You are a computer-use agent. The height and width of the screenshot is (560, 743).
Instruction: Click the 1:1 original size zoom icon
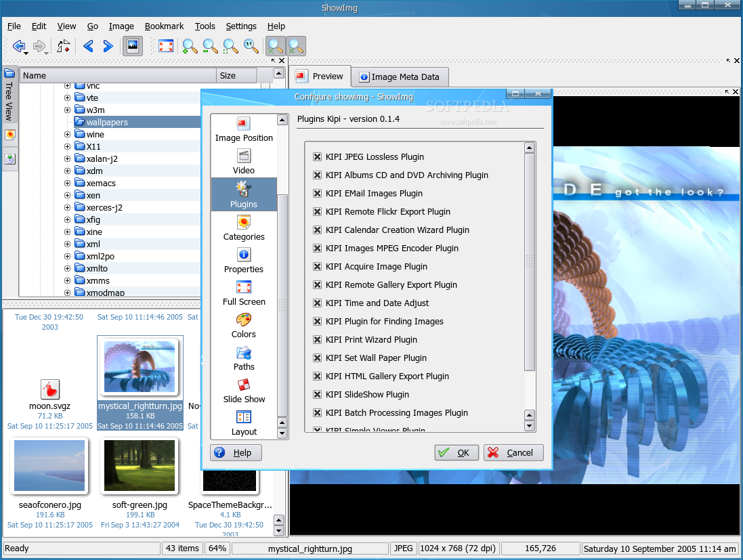pos(251,46)
